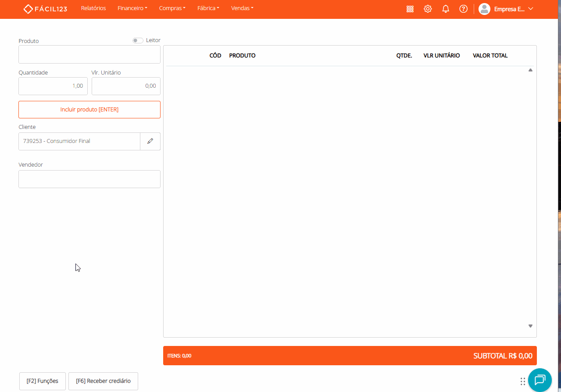Viewport: 561px width, 392px height.
Task: Focus the Produto input field
Action: [89, 54]
